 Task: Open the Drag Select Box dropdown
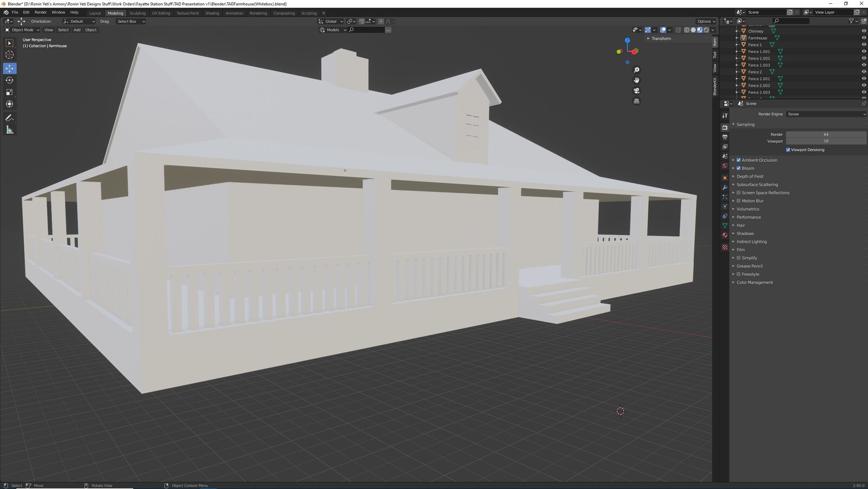click(x=130, y=21)
